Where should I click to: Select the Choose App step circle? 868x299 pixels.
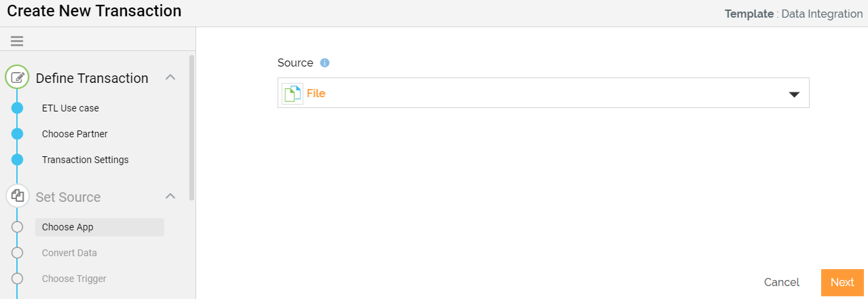tap(18, 227)
